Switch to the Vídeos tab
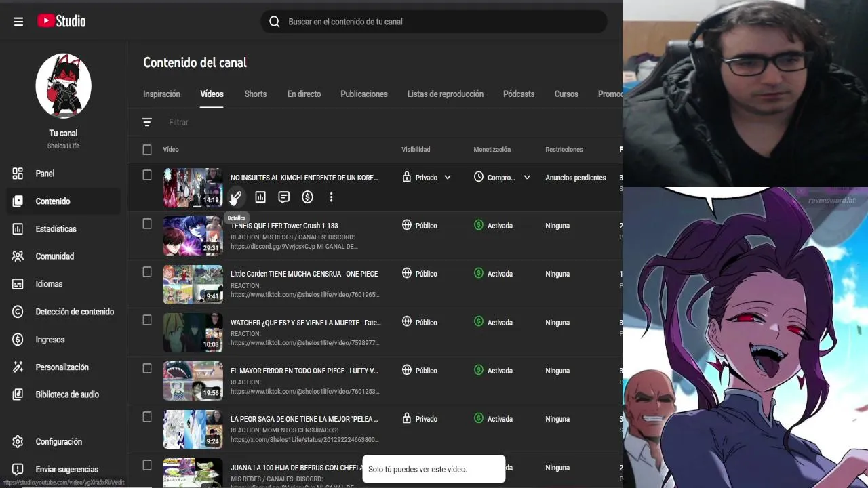The image size is (868, 488). coord(212,94)
